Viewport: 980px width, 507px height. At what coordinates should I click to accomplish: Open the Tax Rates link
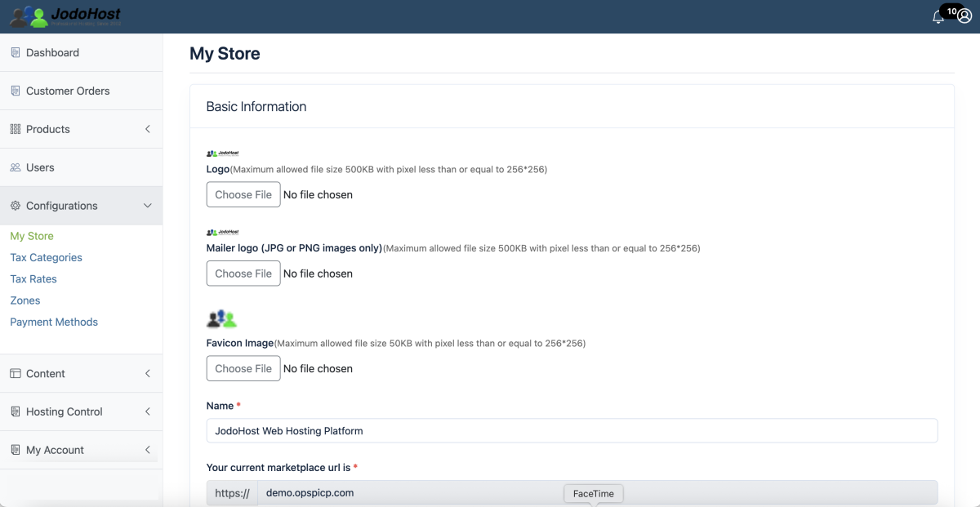click(33, 278)
